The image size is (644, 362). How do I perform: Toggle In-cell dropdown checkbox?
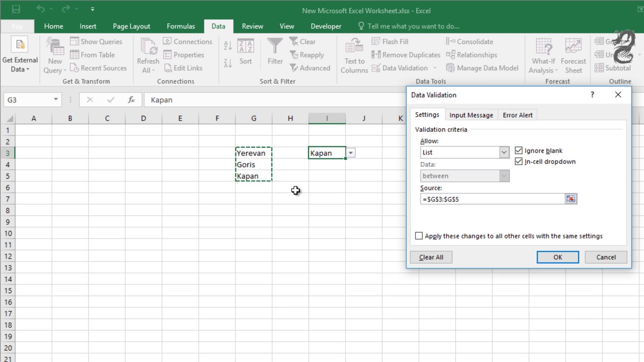coord(519,161)
